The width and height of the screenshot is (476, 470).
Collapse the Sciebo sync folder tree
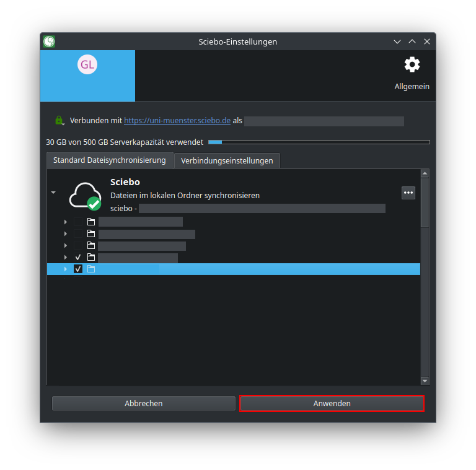(x=53, y=193)
